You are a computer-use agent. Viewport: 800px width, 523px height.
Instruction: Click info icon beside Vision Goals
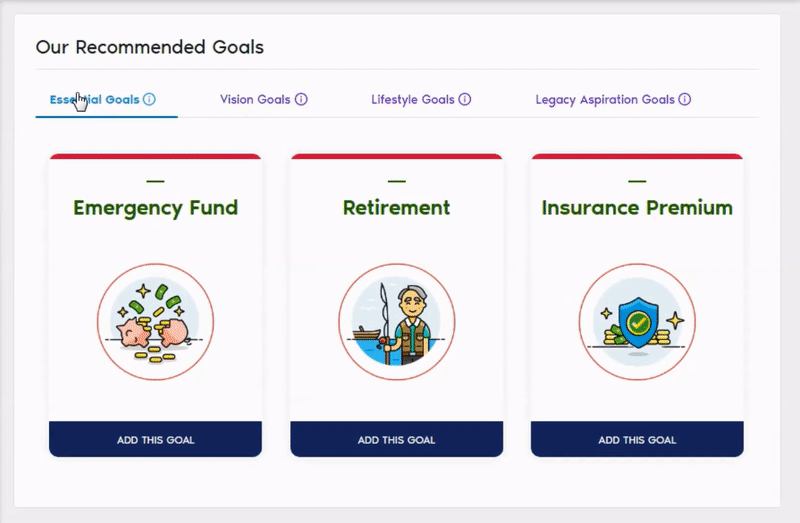point(301,100)
